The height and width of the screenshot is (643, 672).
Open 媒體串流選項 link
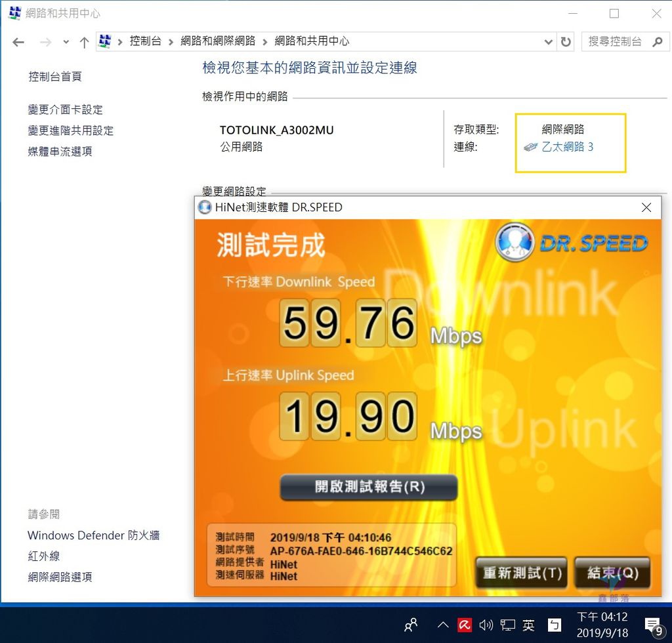click(60, 151)
